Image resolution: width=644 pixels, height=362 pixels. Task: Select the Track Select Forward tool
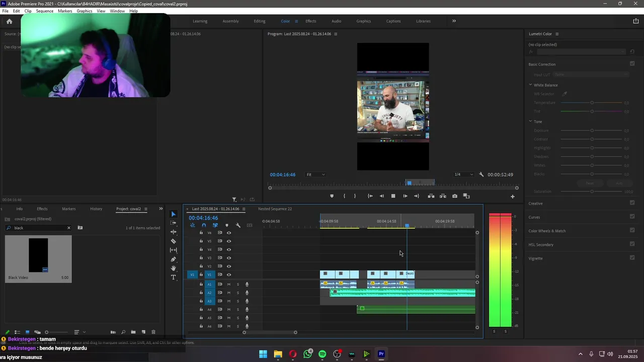coord(174,223)
